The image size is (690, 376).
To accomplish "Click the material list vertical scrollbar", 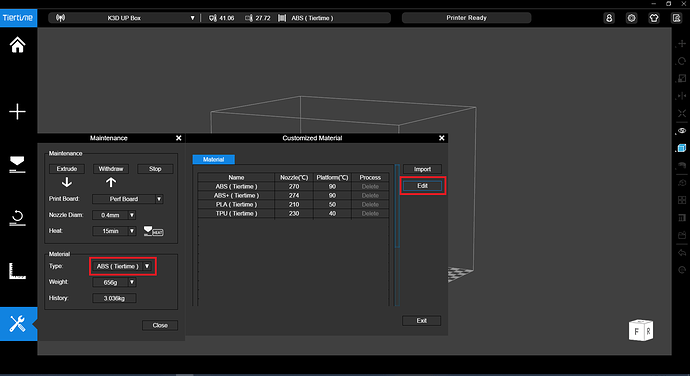I will (397, 206).
